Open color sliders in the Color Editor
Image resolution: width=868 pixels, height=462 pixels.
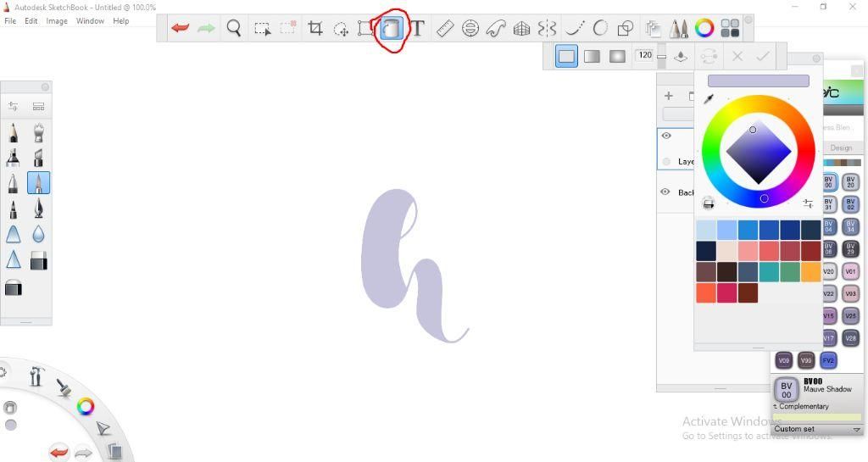(x=808, y=203)
